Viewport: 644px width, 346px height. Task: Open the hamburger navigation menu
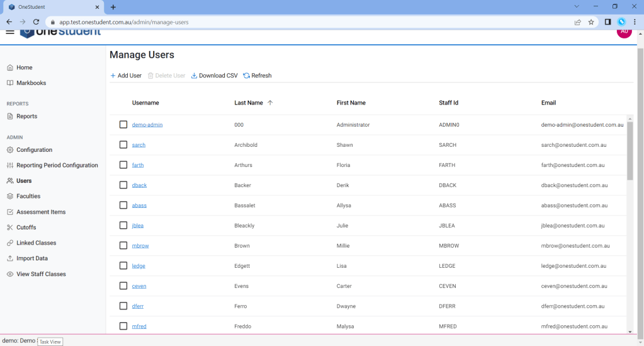(10, 32)
